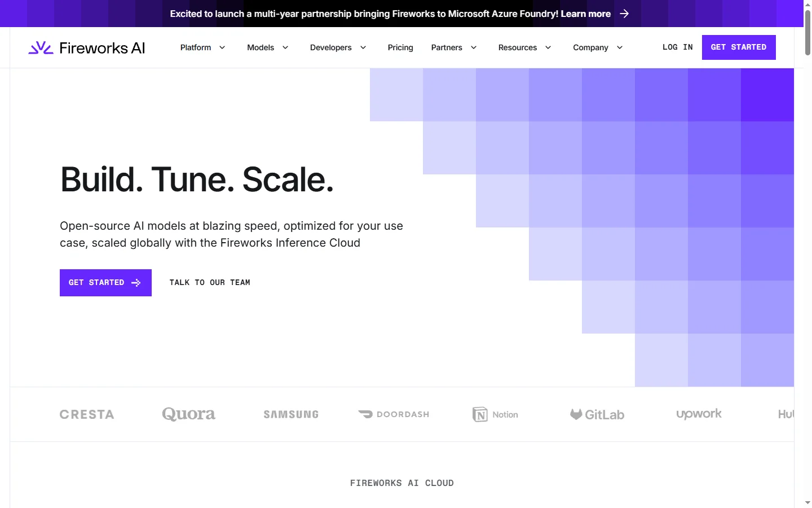812x508 pixels.
Task: Open the Partners menu
Action: point(453,47)
